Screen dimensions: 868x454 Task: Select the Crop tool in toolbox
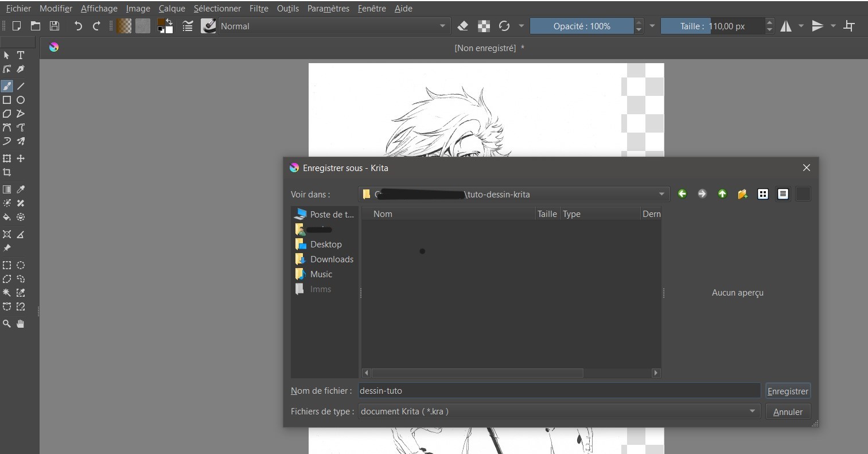pos(7,172)
